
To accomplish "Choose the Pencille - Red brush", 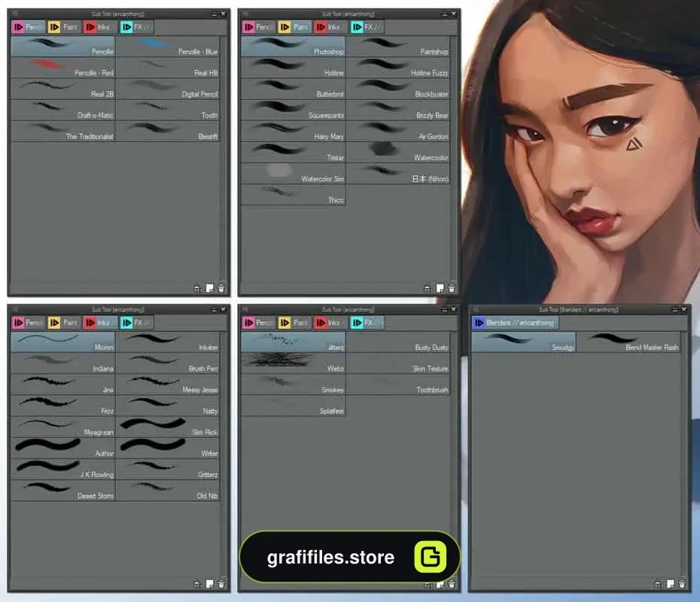I will click(63, 68).
